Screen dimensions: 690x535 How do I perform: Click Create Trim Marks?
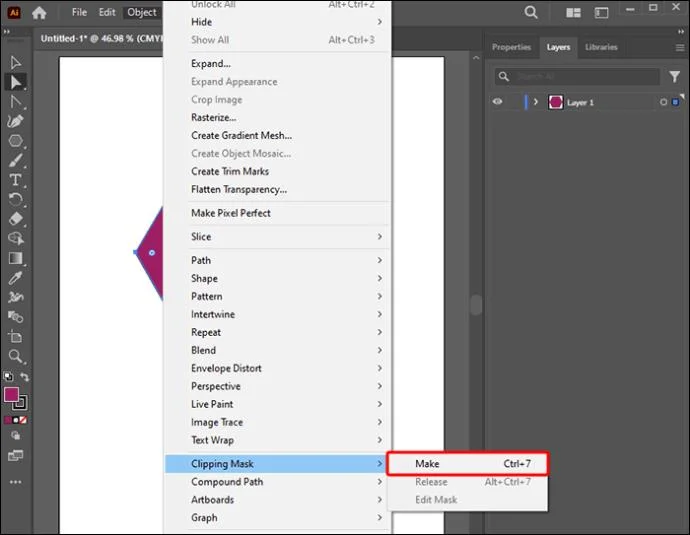[x=230, y=171]
